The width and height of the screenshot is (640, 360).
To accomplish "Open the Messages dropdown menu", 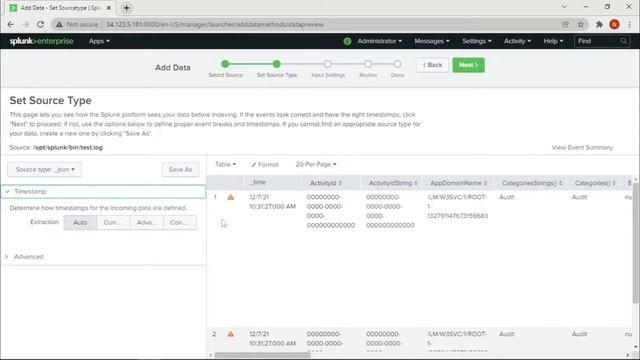I will coord(432,41).
